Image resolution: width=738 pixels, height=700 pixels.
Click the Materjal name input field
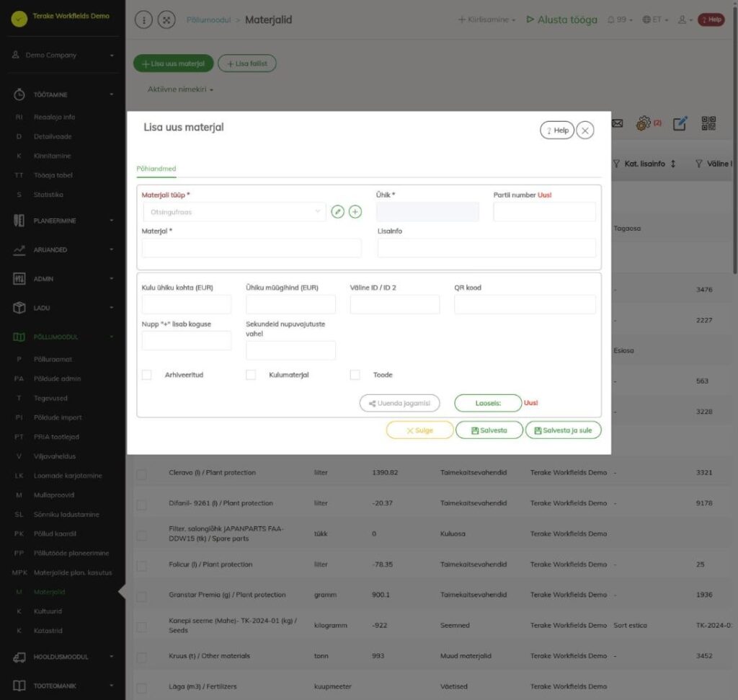pyautogui.click(x=252, y=248)
